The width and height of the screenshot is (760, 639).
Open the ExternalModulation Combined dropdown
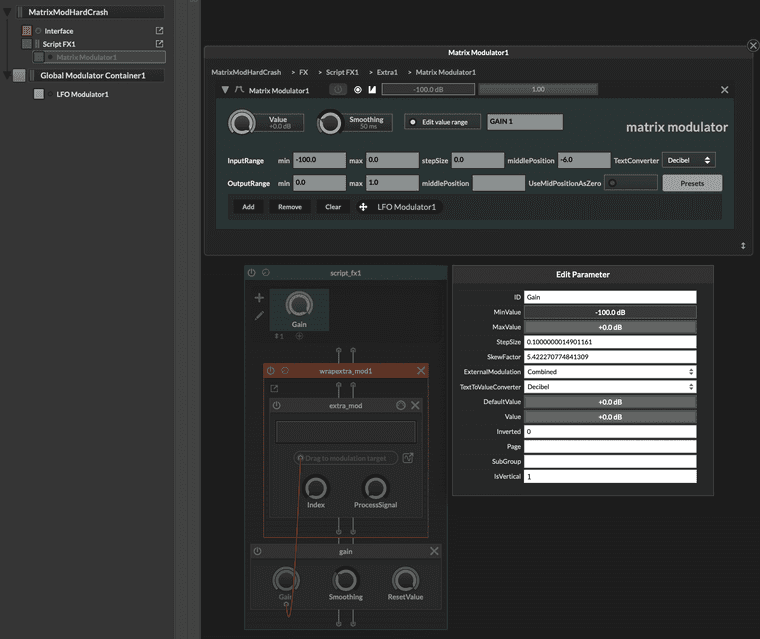(611, 371)
